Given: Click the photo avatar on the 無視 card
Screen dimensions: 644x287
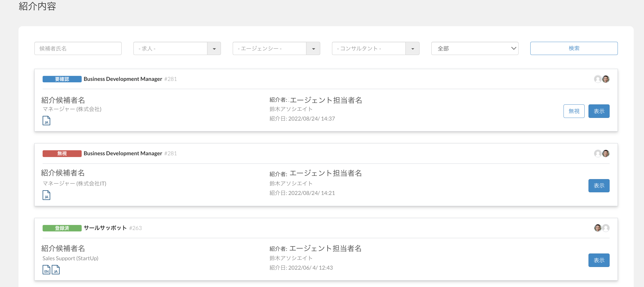Looking at the screenshot, I should tap(606, 153).
